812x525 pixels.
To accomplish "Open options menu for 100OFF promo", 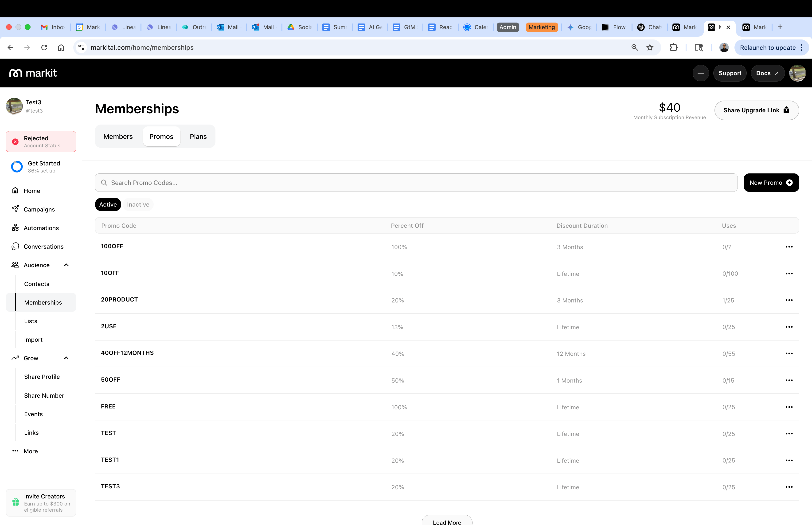I will pyautogui.click(x=789, y=247).
